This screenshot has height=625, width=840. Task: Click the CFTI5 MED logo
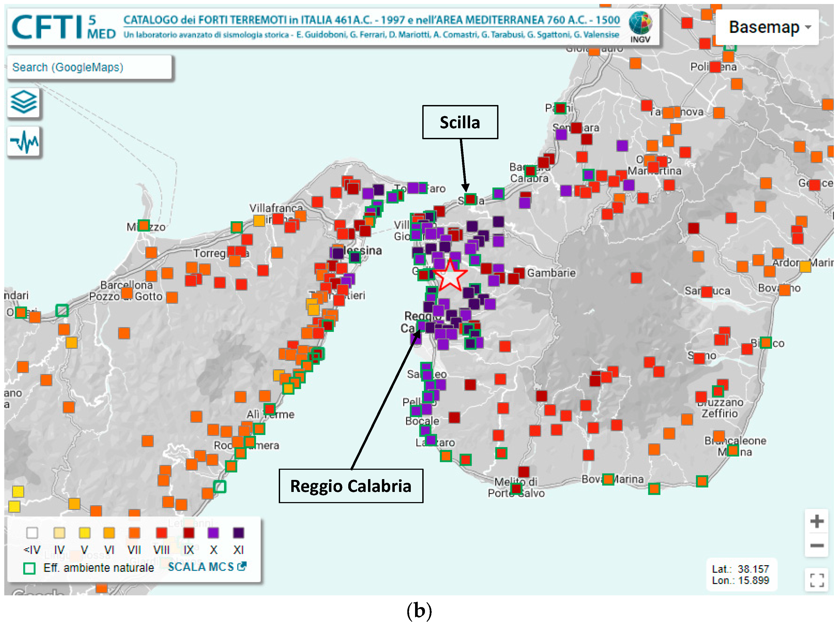tap(63, 26)
